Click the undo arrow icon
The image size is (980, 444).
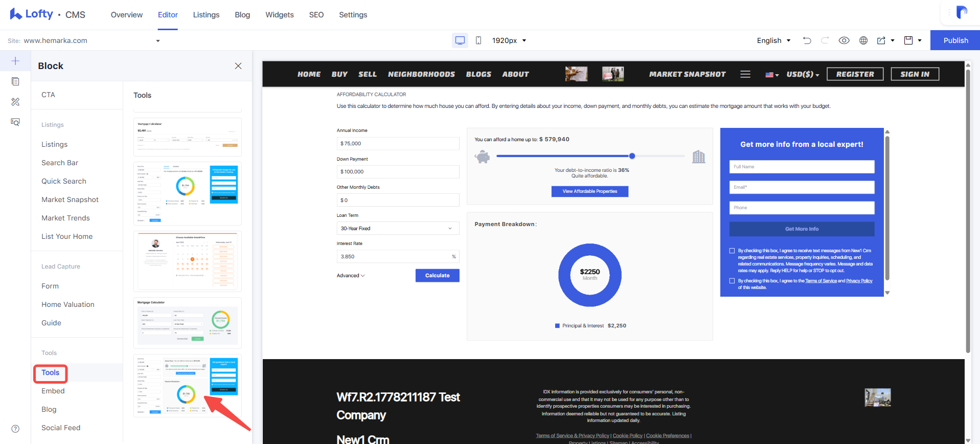(x=807, y=40)
